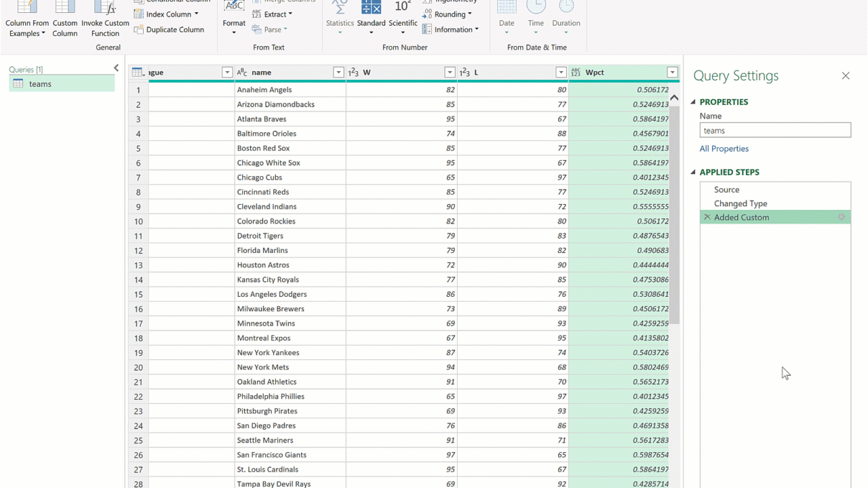The image size is (868, 488).
Task: Click the table icon in grid corner
Action: click(x=137, y=73)
